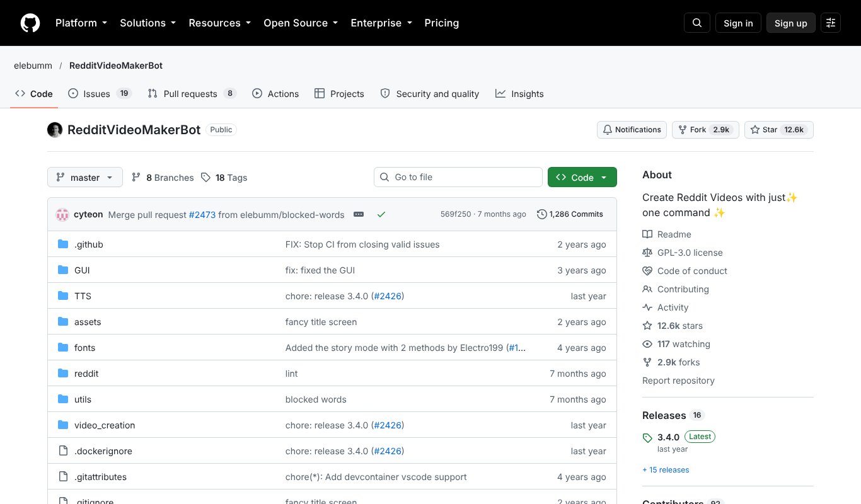The height and width of the screenshot is (504, 861).
Task: Toggle Notifications for this repository
Action: [632, 130]
